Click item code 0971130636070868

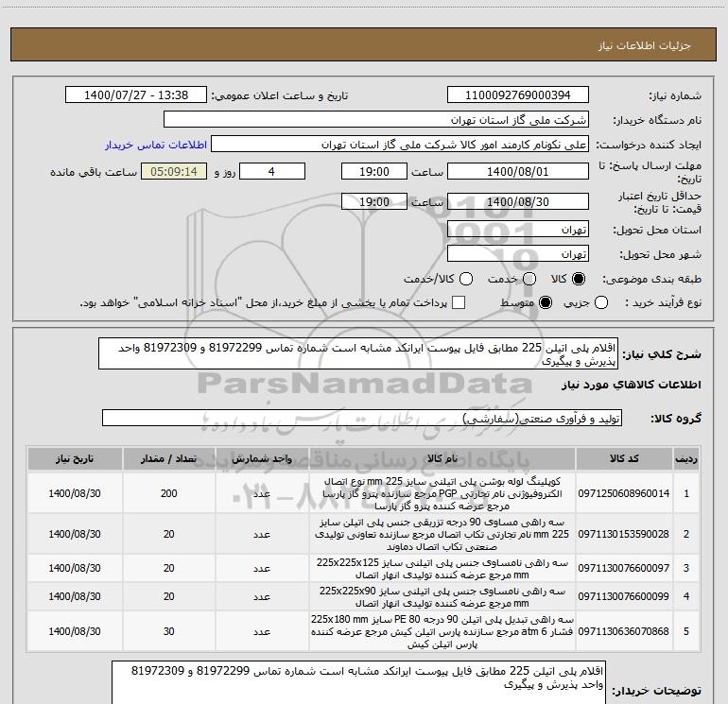624,631
